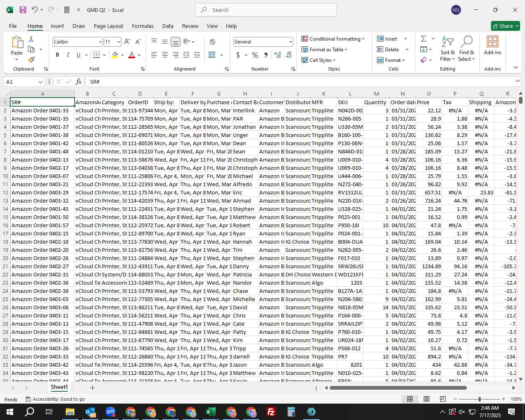Open the Fill Color dropdown arrow

click(122, 55)
